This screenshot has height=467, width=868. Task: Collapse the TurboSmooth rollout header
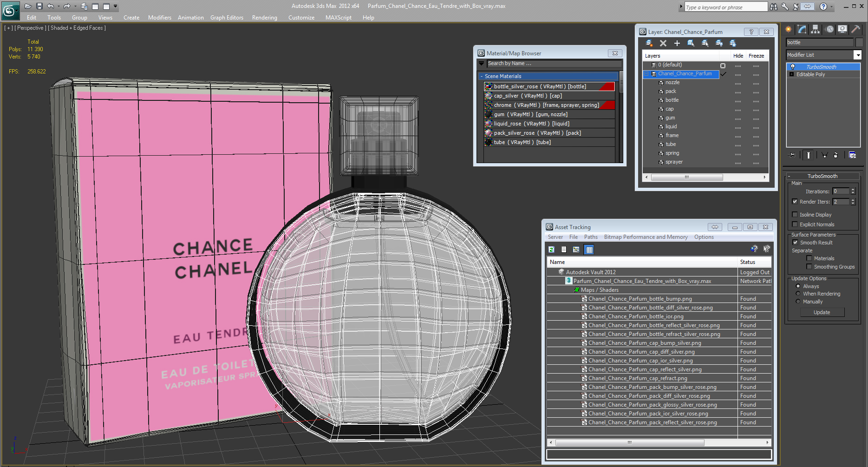(x=822, y=176)
